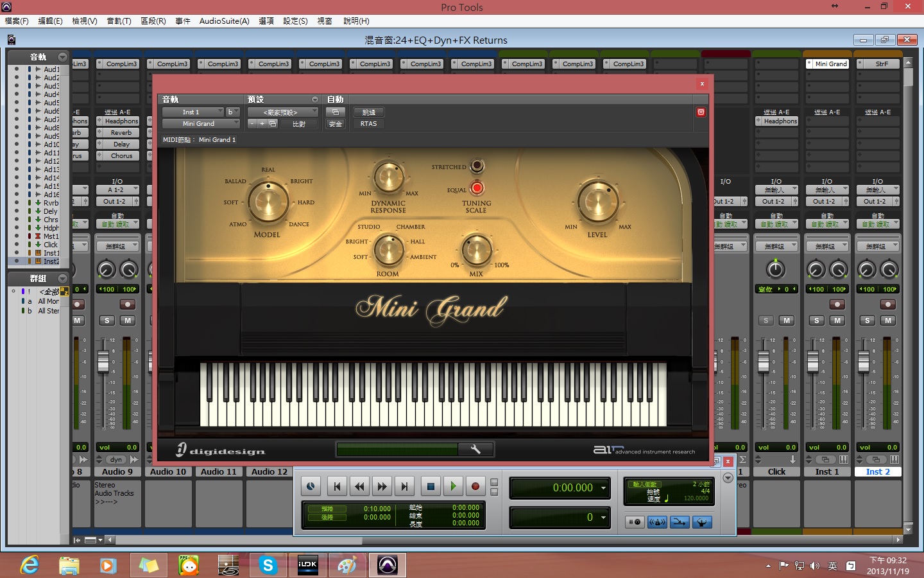Click the plug-in bypass button
This screenshot has height=578, width=924.
click(x=368, y=112)
